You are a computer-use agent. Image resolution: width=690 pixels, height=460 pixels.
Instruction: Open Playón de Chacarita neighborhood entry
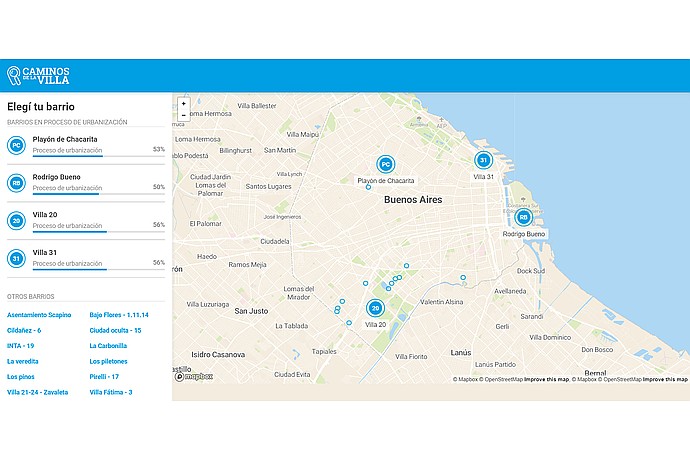(86, 145)
